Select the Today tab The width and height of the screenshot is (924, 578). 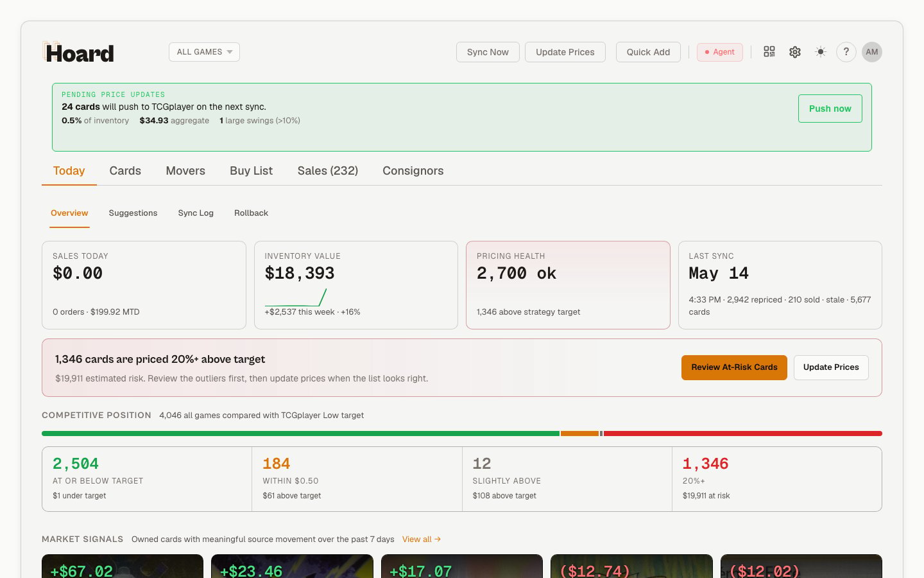point(69,171)
